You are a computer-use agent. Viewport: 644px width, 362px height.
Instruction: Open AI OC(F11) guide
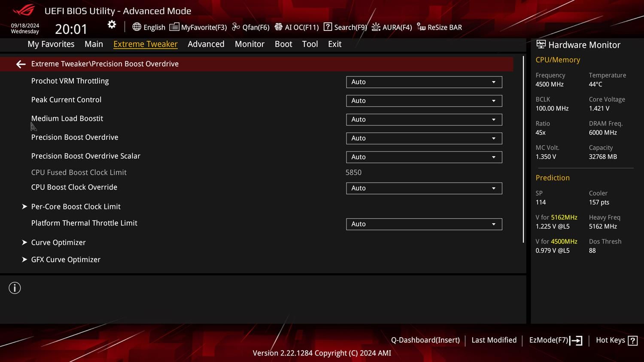click(x=297, y=27)
